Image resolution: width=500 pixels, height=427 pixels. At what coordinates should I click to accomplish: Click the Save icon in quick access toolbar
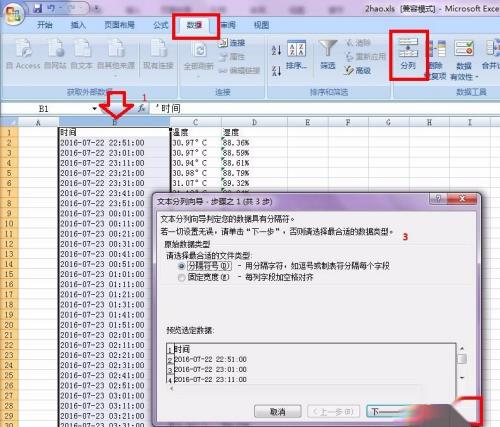(x=38, y=8)
